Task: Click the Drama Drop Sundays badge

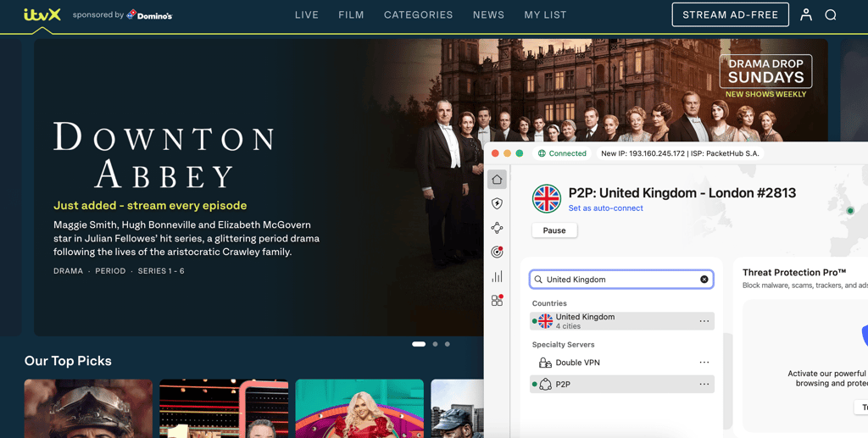Action: (765, 75)
